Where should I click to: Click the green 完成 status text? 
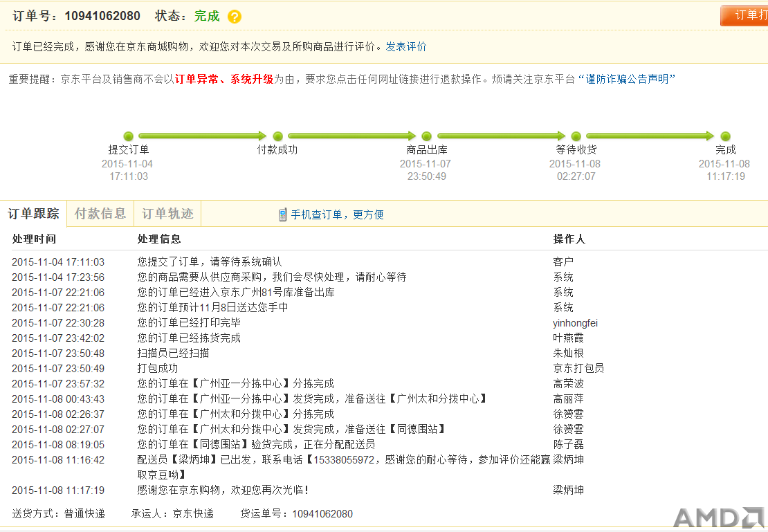207,16
